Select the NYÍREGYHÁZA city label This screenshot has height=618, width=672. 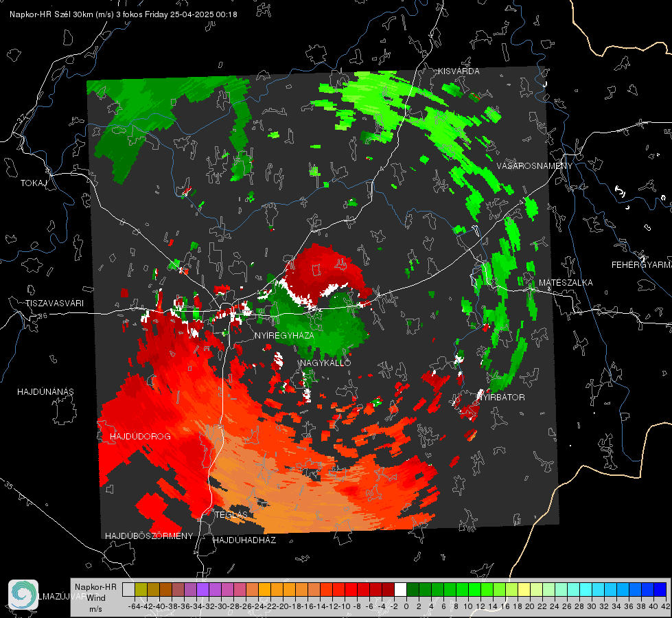pos(284,335)
